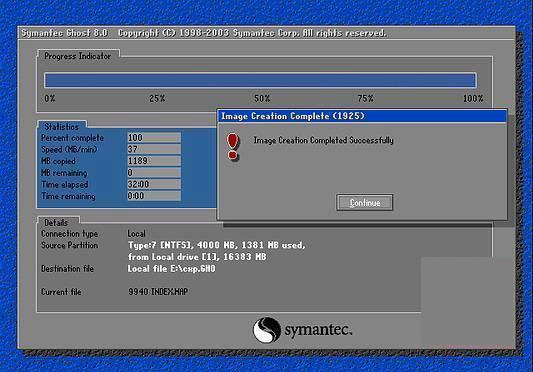Select the MB remaining value field

tap(154, 173)
